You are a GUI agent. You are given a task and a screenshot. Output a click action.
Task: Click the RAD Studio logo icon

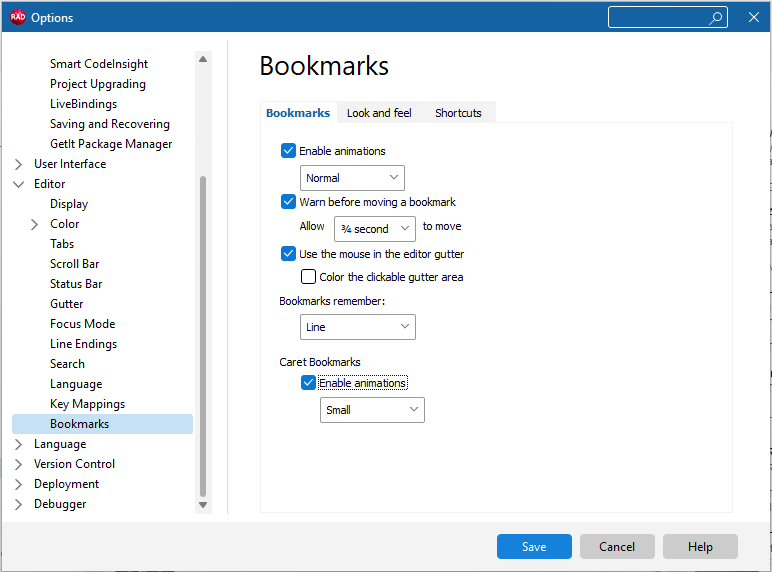[x=18, y=17]
